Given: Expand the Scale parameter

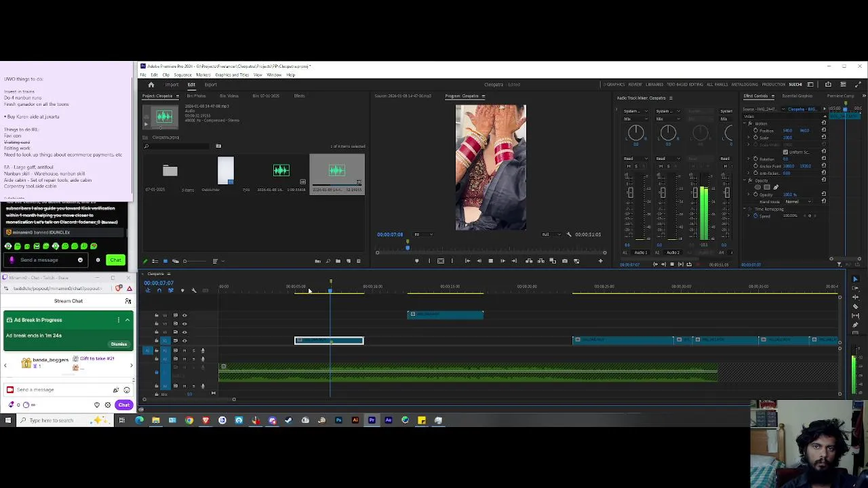Looking at the screenshot, I should tap(748, 138).
